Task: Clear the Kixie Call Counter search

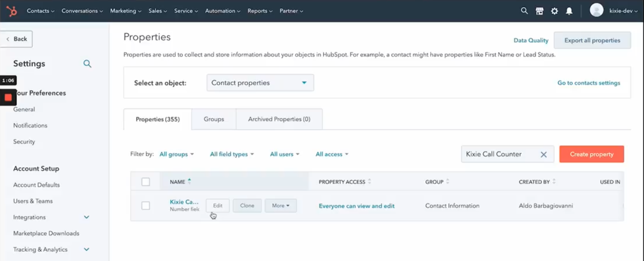Action: click(543, 154)
